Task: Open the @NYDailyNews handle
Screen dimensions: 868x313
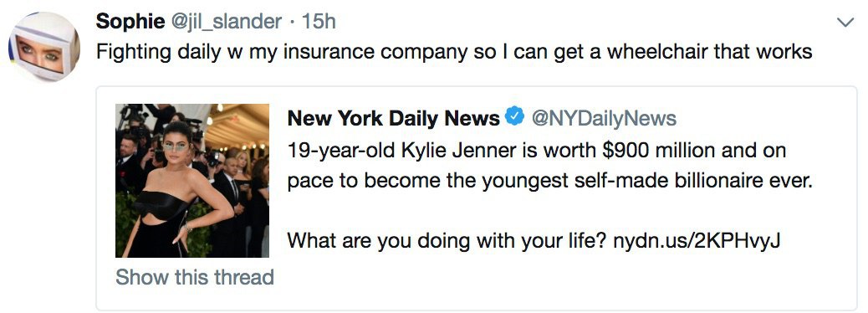Action: click(x=604, y=118)
